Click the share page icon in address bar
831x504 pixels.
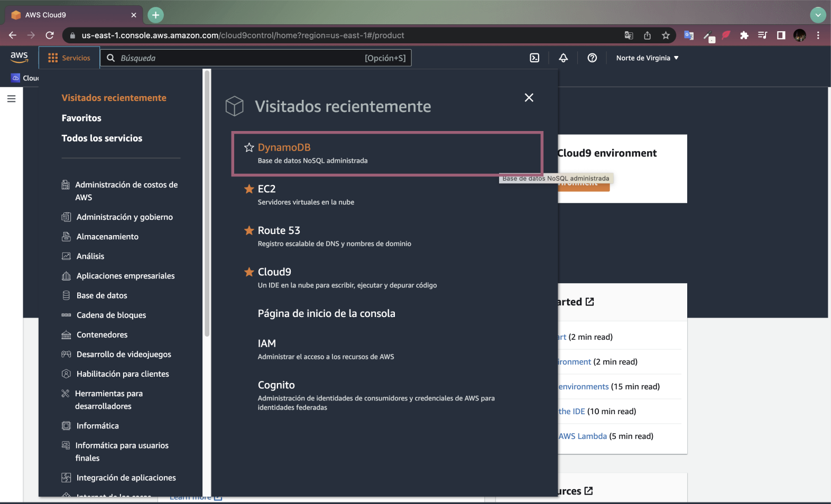tap(647, 35)
